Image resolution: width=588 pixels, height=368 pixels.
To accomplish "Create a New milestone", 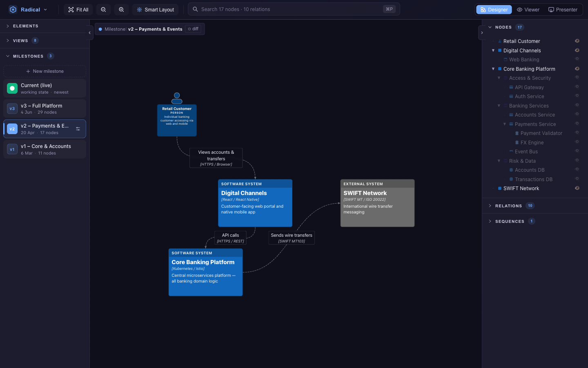I will coord(45,71).
